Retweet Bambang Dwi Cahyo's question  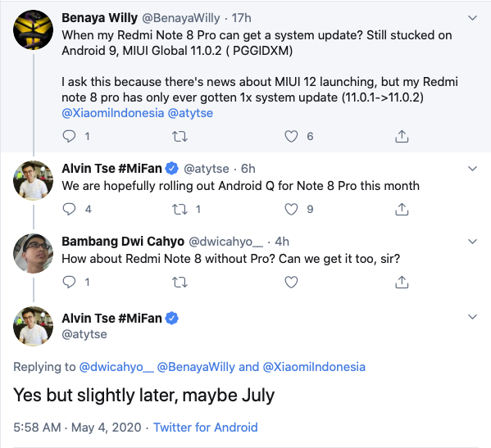(180, 283)
